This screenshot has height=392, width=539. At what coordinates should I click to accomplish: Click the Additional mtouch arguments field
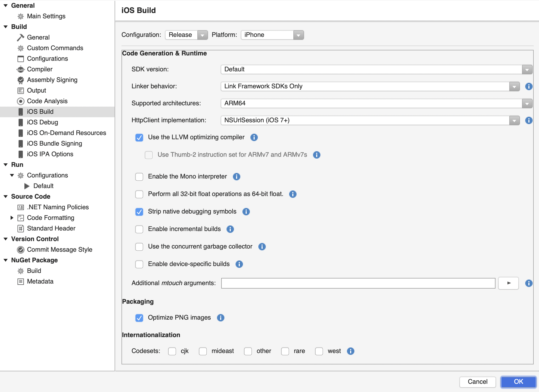click(x=358, y=283)
